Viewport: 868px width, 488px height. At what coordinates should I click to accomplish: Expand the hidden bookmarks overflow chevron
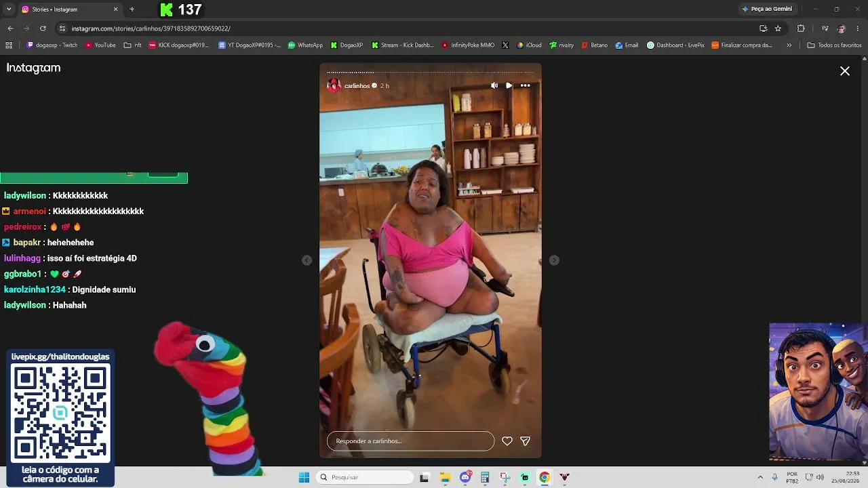[789, 45]
